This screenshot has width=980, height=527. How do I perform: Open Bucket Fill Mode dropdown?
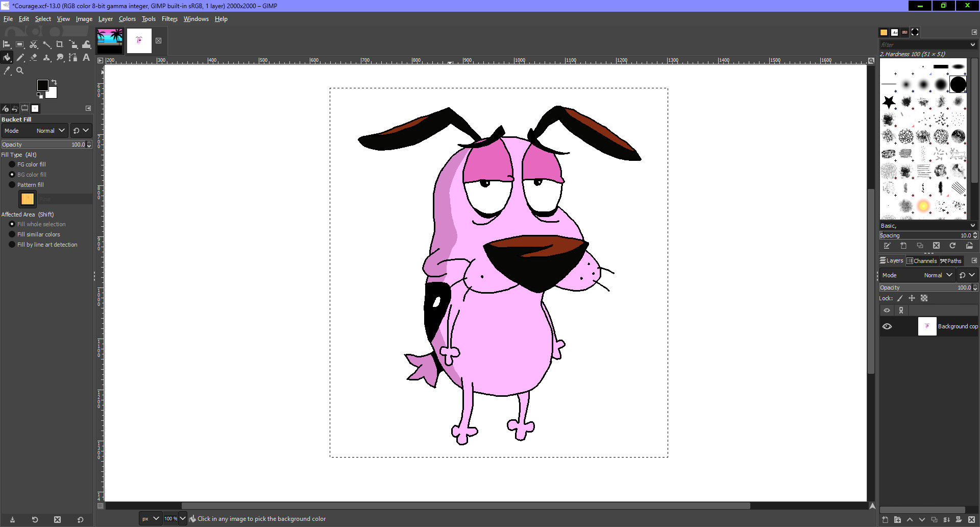(x=35, y=131)
